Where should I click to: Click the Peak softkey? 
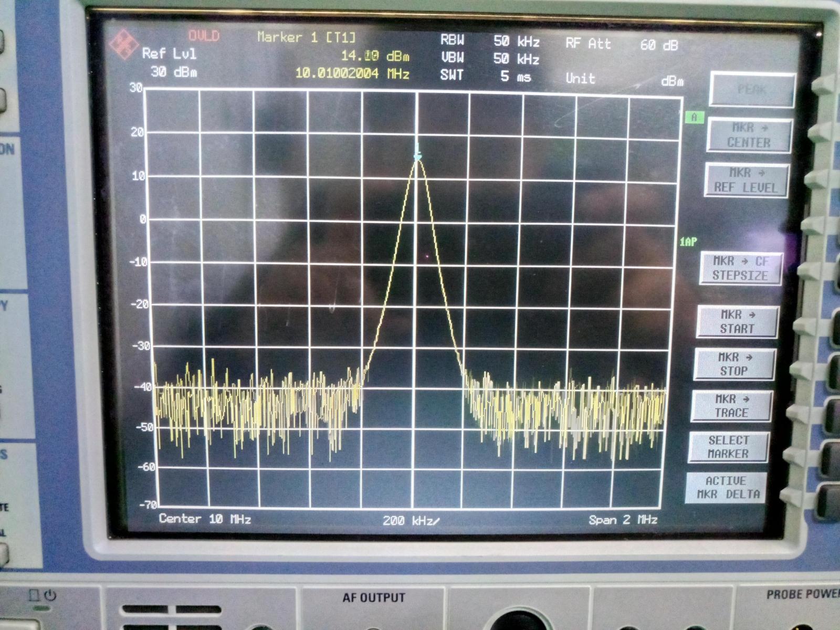[752, 90]
